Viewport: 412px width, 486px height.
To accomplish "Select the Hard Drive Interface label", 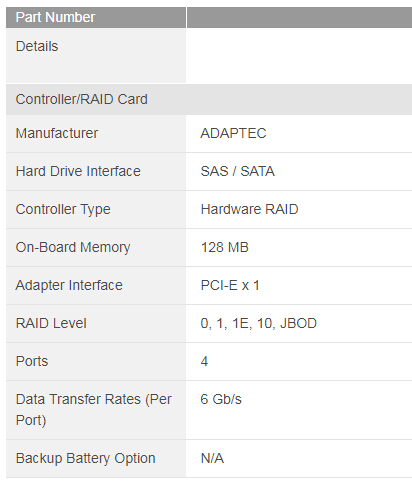I will [78, 171].
